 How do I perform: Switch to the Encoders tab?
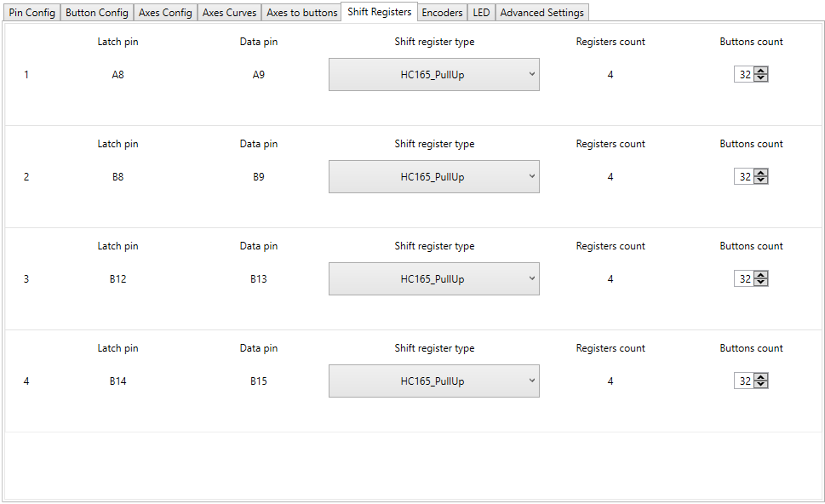tap(442, 13)
